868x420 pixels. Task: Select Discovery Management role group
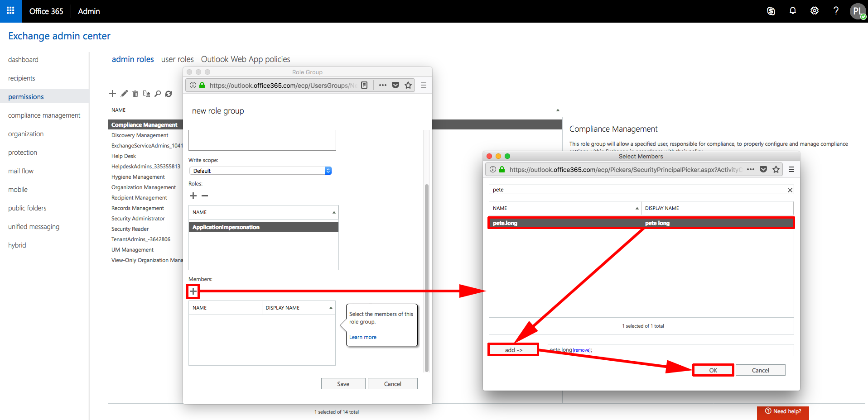click(x=140, y=135)
